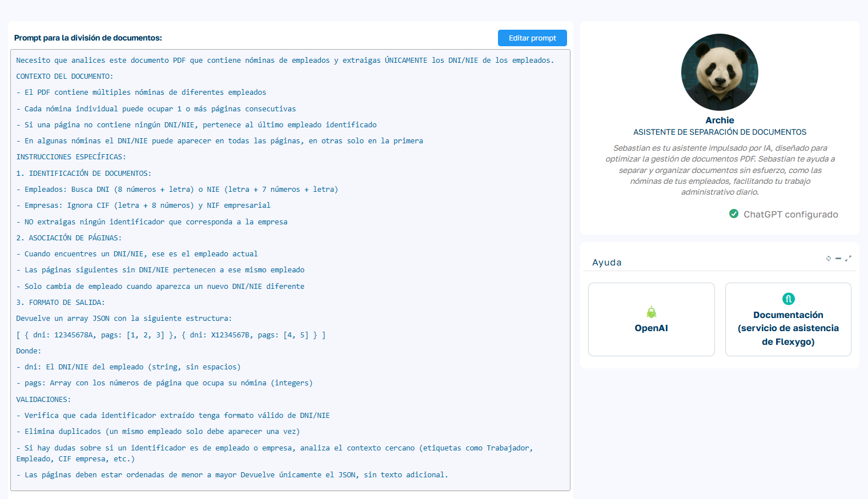Click the Archie assistant name

pyautogui.click(x=720, y=120)
